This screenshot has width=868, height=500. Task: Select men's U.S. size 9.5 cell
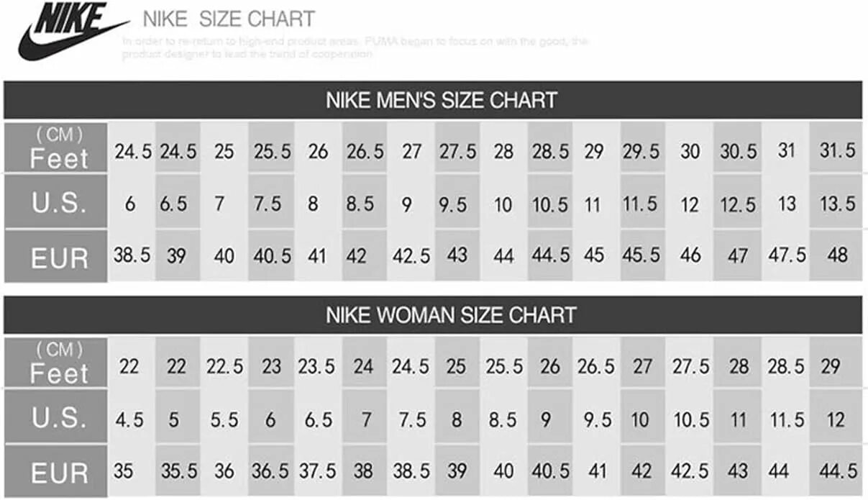coord(457,203)
